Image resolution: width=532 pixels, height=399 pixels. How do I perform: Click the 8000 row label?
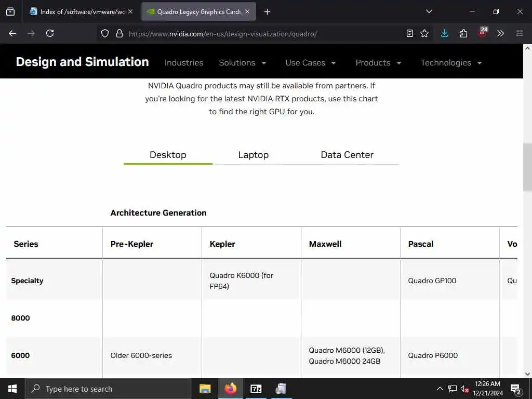pos(20,318)
